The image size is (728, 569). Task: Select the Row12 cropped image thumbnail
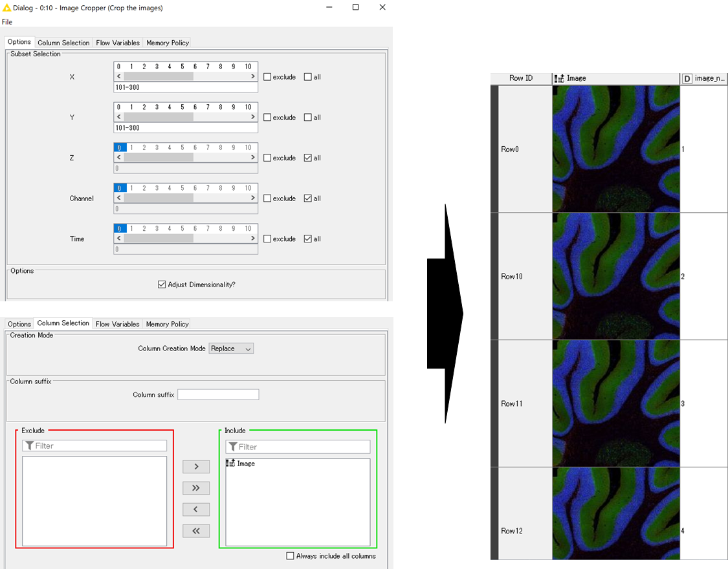[x=616, y=513]
